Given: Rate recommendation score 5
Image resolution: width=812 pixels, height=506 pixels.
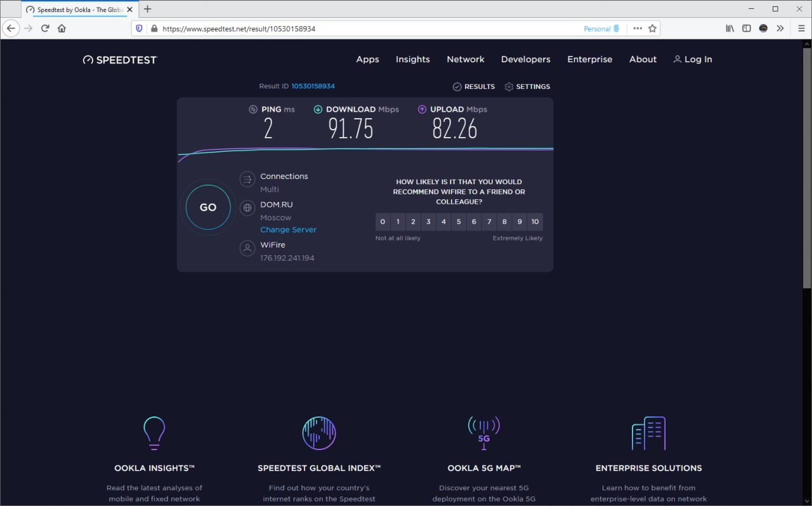Looking at the screenshot, I should (x=459, y=222).
